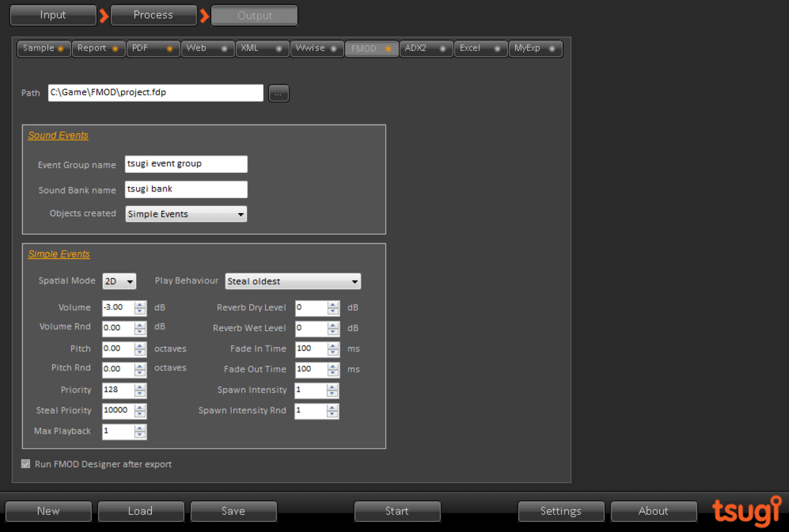Switch to the PDF tab
The image size is (789, 532).
click(x=153, y=48)
